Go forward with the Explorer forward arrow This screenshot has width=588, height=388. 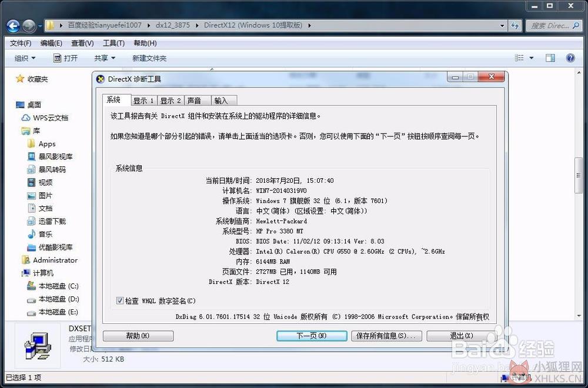click(x=29, y=26)
